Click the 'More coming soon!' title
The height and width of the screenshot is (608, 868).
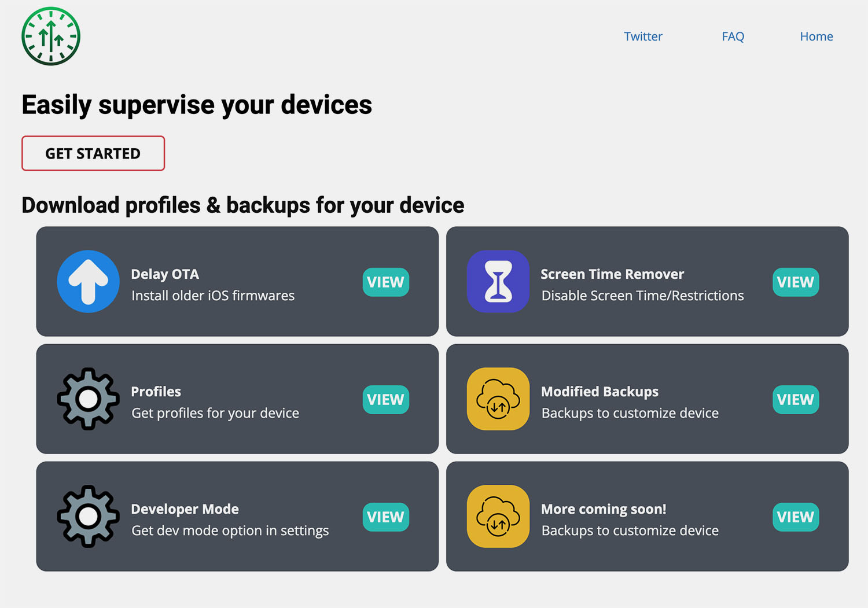pos(604,509)
